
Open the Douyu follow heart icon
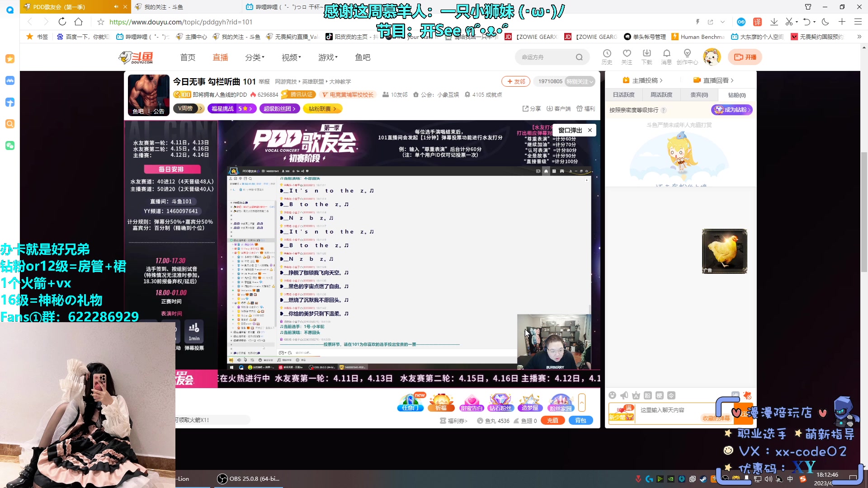pos(627,57)
